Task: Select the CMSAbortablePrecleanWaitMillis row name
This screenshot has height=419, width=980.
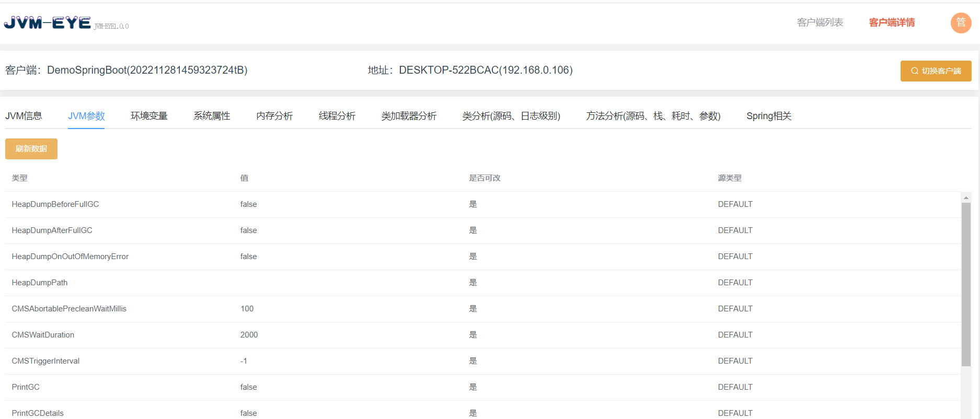Action: (x=69, y=309)
